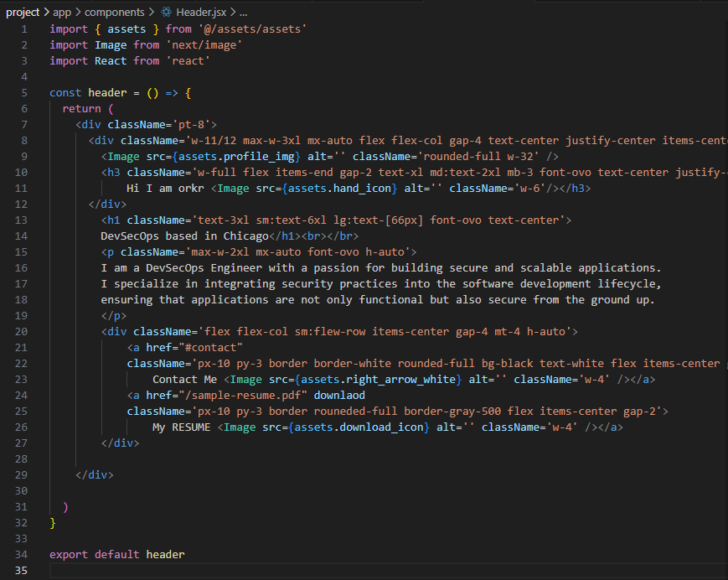Image resolution: width=728 pixels, height=580 pixels.
Task: Click 'export default header' statement
Action: click(117, 555)
